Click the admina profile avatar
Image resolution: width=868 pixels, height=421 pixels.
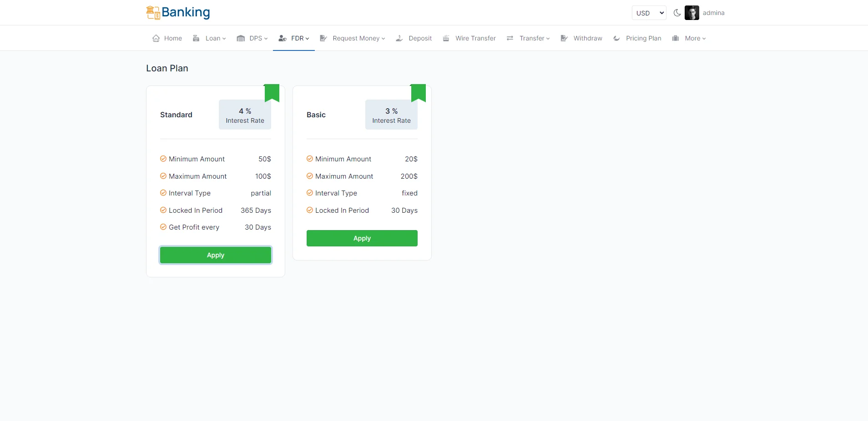[x=692, y=13]
